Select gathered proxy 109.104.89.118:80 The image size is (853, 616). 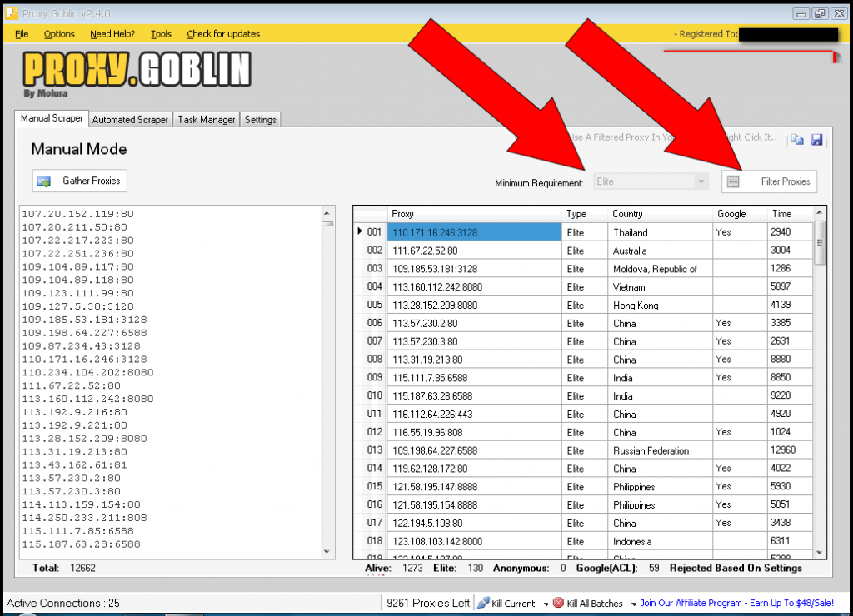77,280
